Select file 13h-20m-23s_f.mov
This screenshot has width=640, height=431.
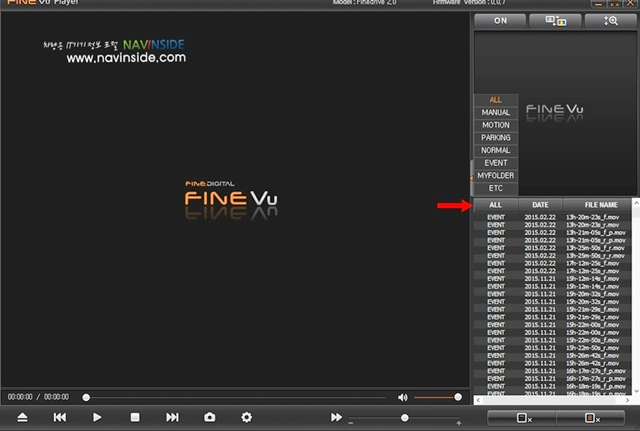[x=553, y=217]
